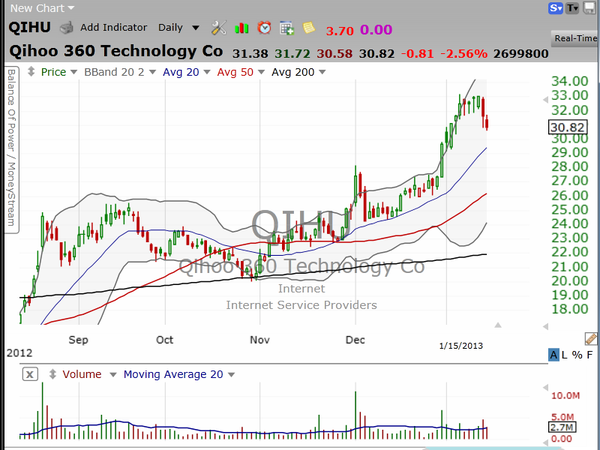The height and width of the screenshot is (450, 600).
Task: Click the left arrow beside the 33.00 price
Action: 546,99
